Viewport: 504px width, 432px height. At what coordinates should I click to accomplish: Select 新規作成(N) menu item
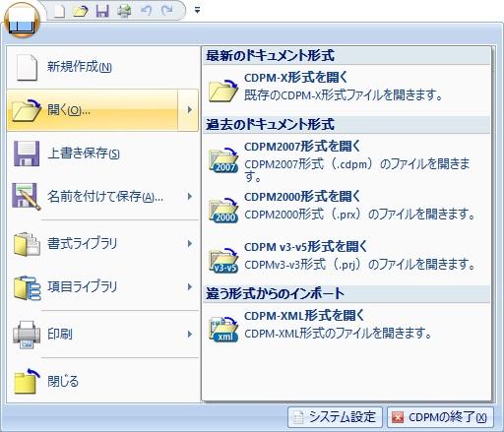(102, 67)
